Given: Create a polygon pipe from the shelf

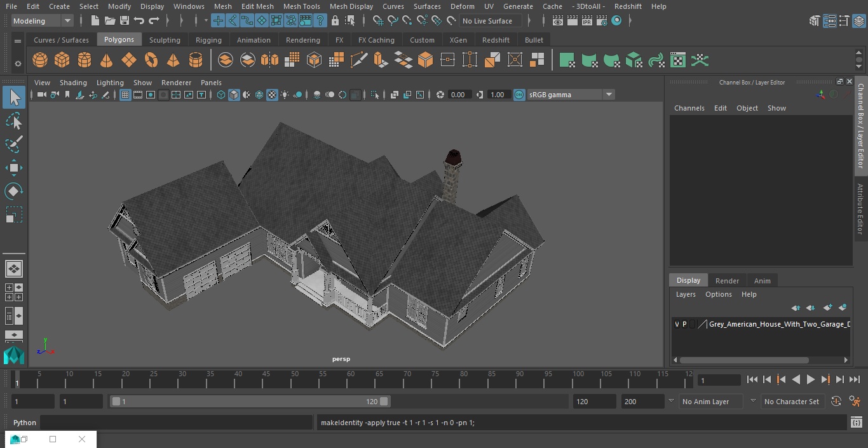Looking at the screenshot, I should point(196,60).
